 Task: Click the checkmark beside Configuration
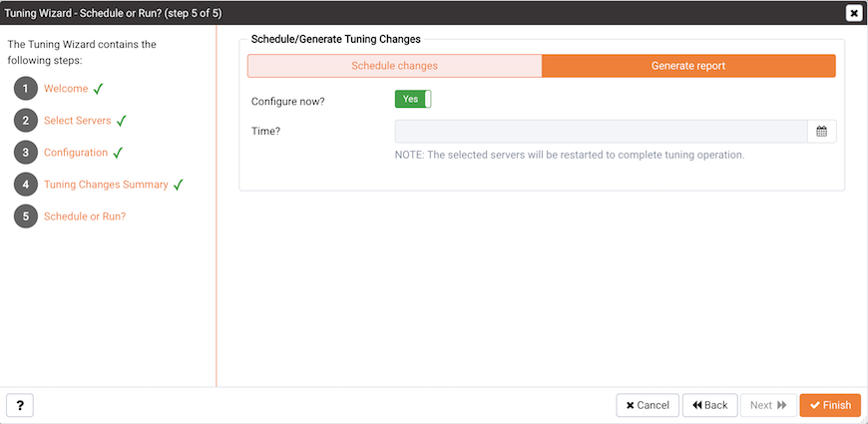click(118, 153)
